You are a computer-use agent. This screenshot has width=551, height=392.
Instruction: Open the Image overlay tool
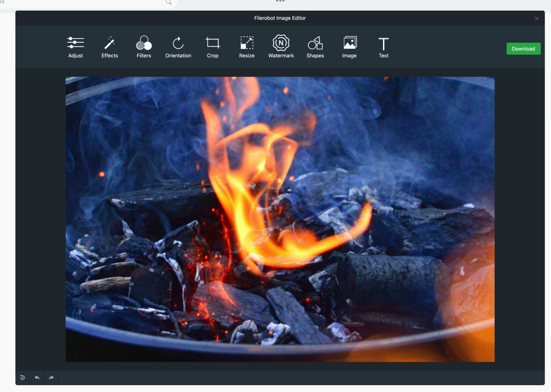349,47
